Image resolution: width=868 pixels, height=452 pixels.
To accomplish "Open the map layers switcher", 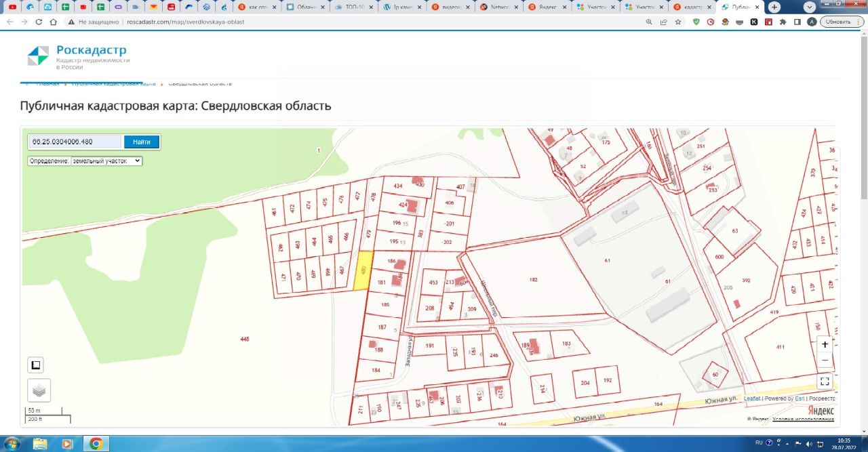I will click(x=39, y=390).
